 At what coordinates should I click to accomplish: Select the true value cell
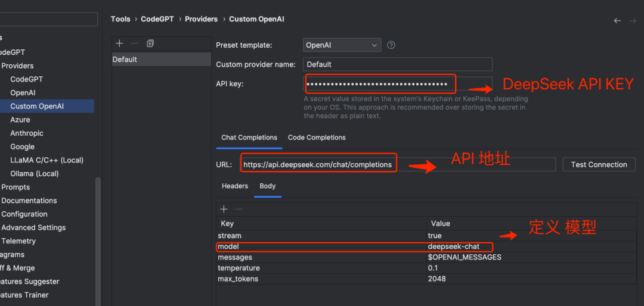(x=531, y=236)
